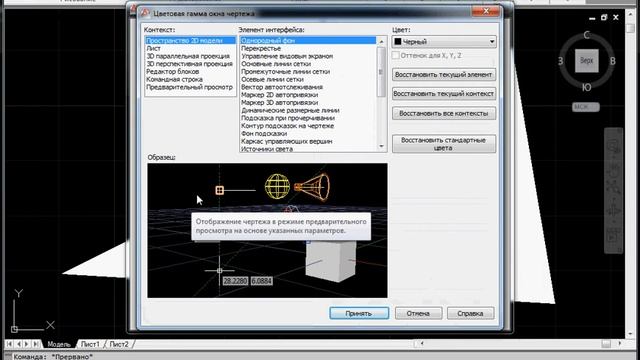
Task: Cancel dialog with 'Отмена' button
Action: [x=418, y=313]
